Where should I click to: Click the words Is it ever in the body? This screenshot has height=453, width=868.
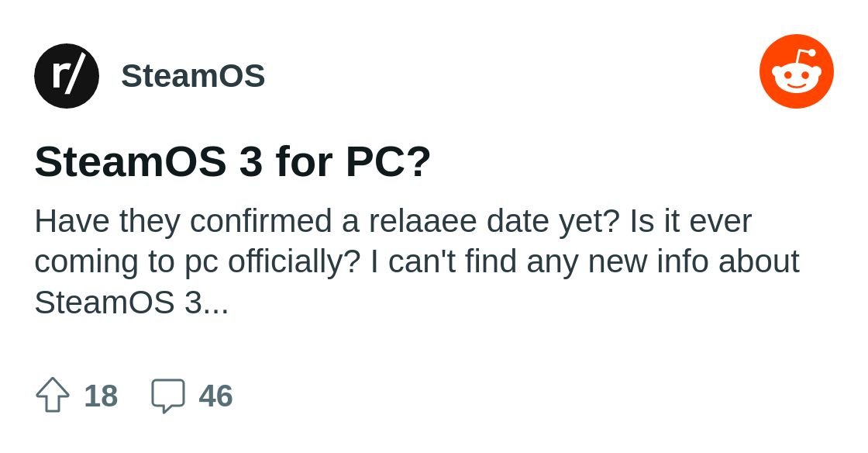pos(691,222)
